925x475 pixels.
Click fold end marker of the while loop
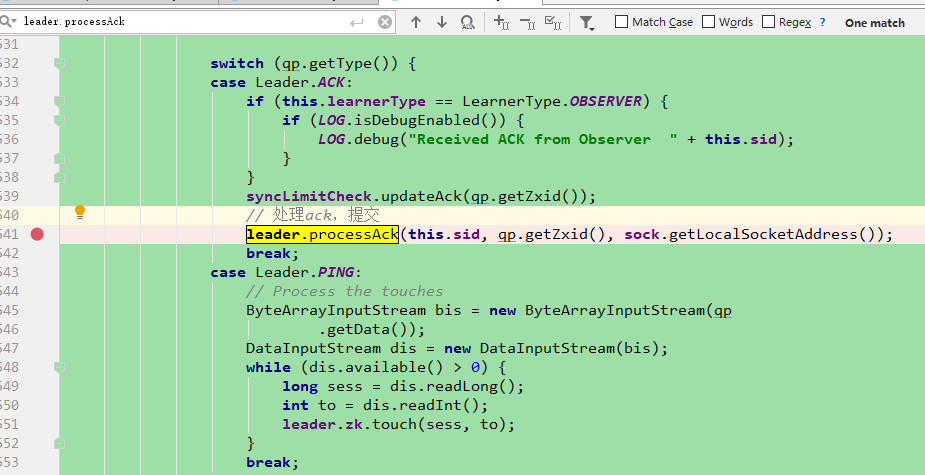(59, 443)
